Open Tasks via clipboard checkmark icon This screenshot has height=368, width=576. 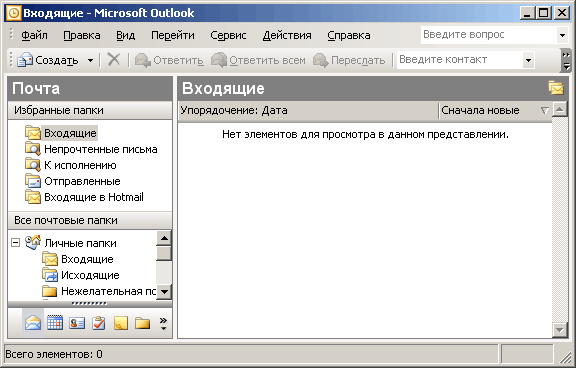click(99, 323)
